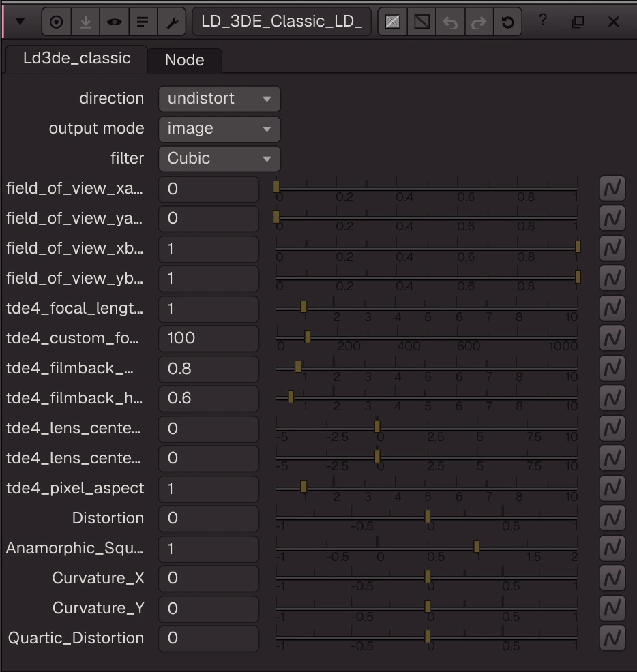Open animation menu for field_of_view_ya
This screenshot has width=637, height=672.
612,219
